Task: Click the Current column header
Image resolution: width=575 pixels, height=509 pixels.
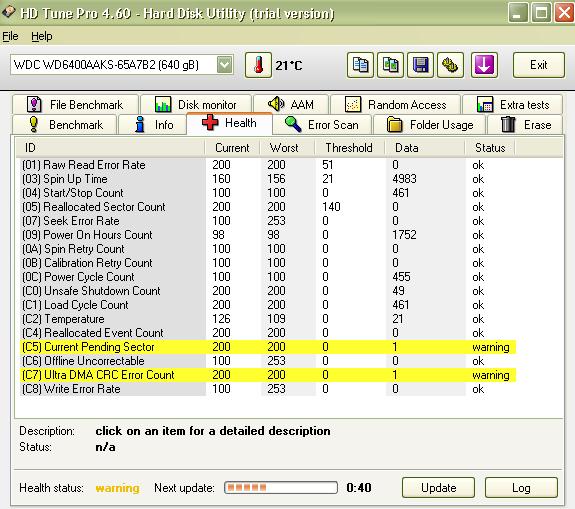Action: (232, 148)
